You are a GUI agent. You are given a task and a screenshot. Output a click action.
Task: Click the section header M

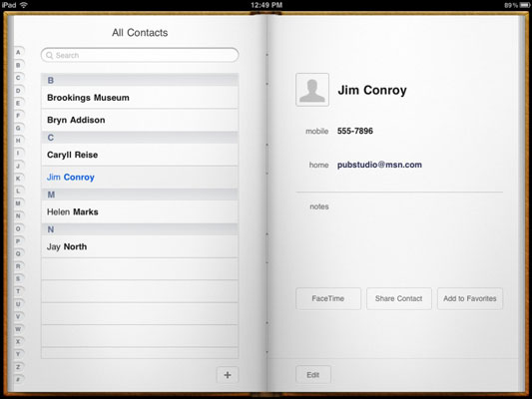140,195
